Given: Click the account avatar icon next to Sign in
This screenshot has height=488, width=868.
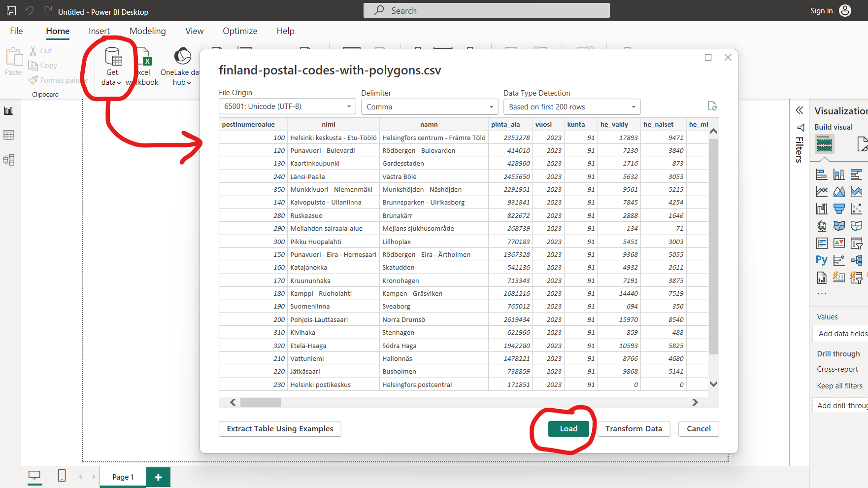Looking at the screenshot, I should coord(845,10).
